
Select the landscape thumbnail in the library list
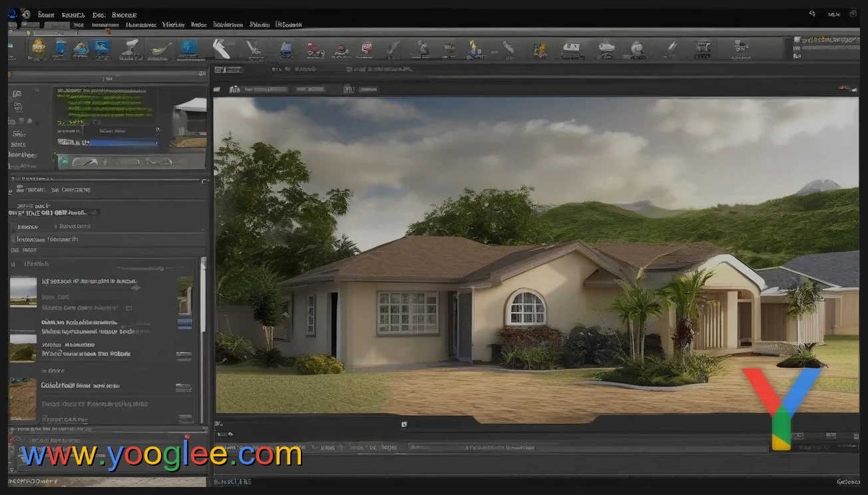click(x=23, y=291)
